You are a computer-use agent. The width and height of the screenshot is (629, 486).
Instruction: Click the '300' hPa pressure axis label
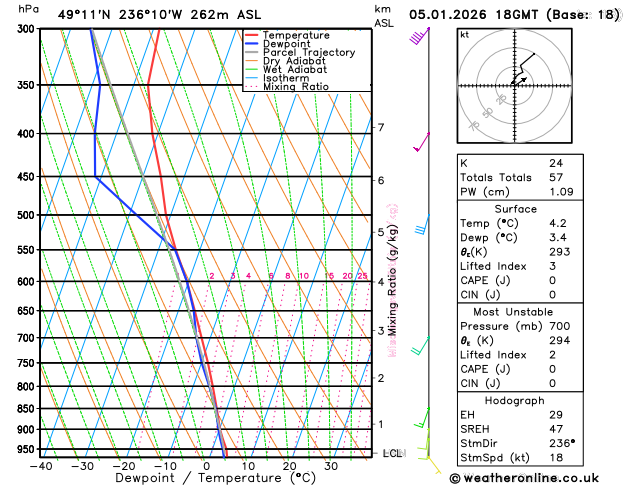(x=26, y=29)
